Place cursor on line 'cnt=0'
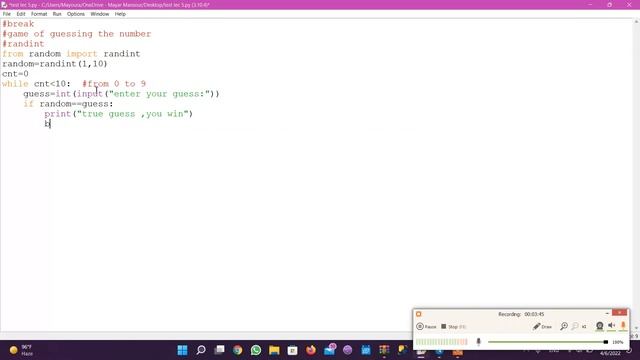Screen dimensions: 640x360 coord(15,74)
